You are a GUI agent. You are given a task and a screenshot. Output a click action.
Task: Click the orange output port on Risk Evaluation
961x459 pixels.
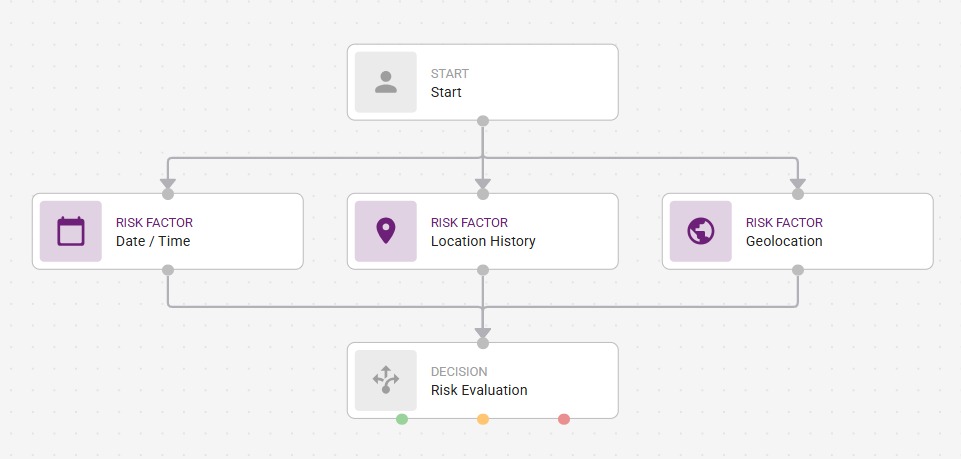pos(483,419)
